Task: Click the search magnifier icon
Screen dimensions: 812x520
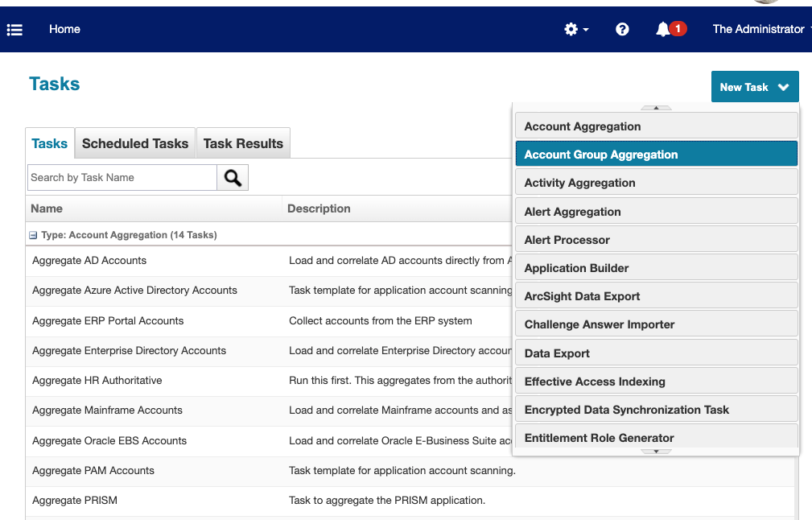Action: (232, 177)
